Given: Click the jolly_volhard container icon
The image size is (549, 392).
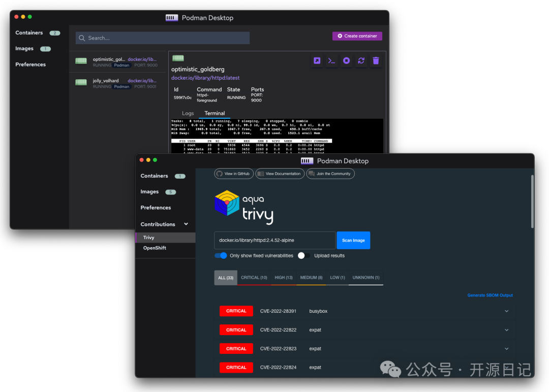Looking at the screenshot, I should (81, 82).
